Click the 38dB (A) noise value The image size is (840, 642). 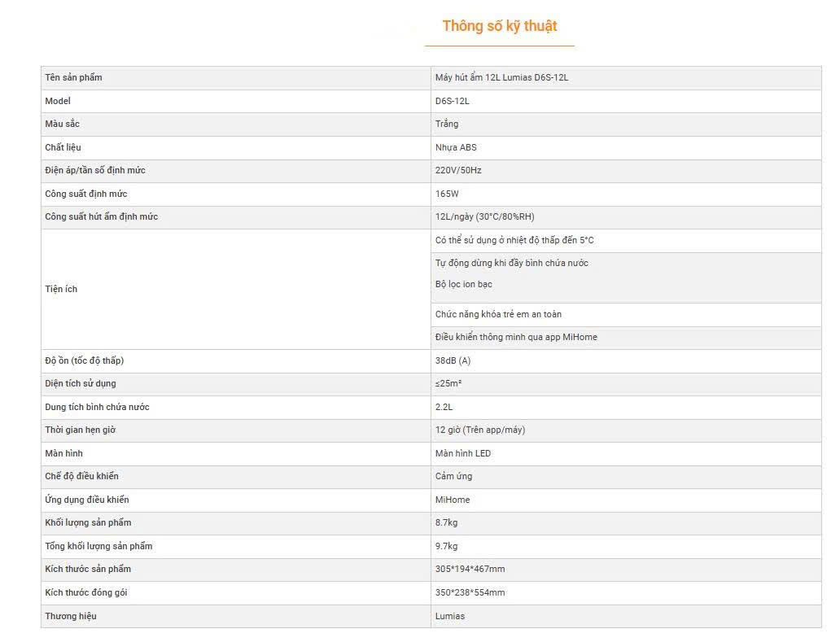(453, 360)
